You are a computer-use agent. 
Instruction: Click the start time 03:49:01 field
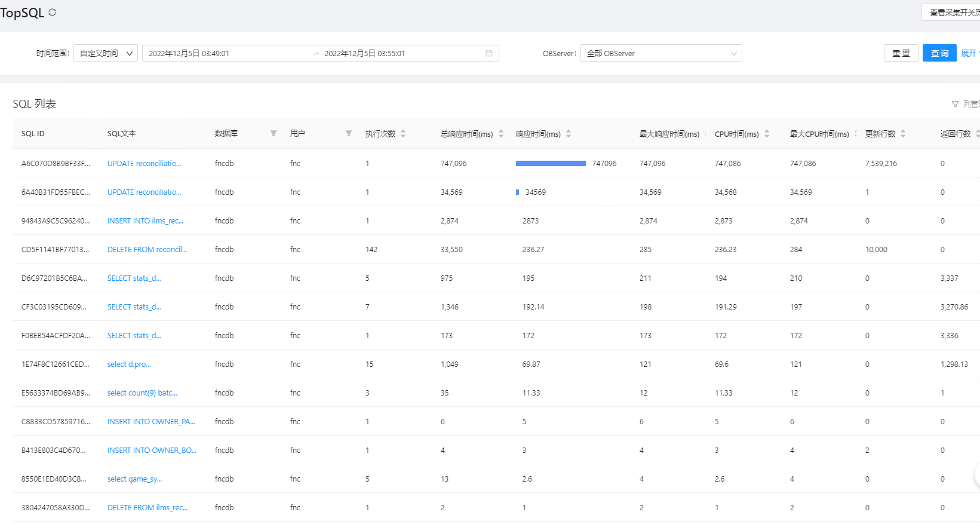(x=189, y=53)
